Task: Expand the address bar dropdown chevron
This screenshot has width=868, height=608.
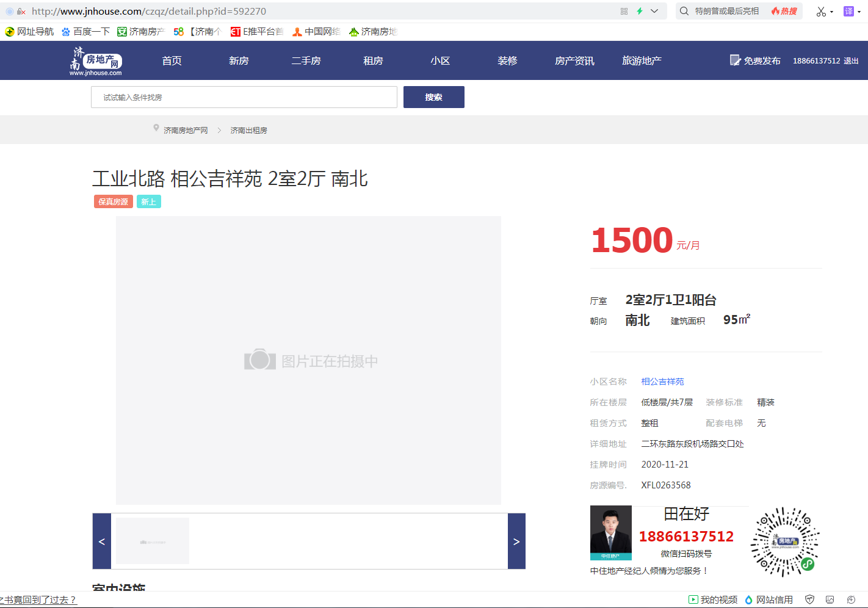Action: point(654,11)
